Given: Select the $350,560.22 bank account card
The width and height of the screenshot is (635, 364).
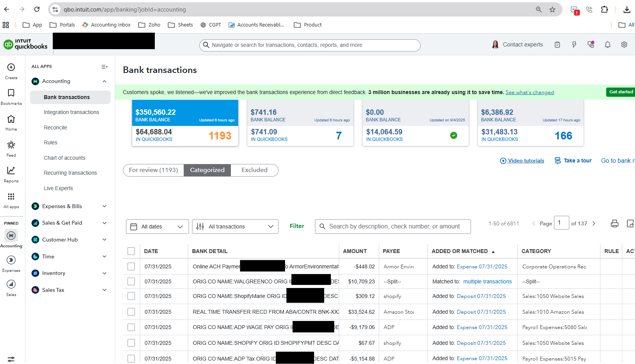Looking at the screenshot, I should [x=185, y=123].
